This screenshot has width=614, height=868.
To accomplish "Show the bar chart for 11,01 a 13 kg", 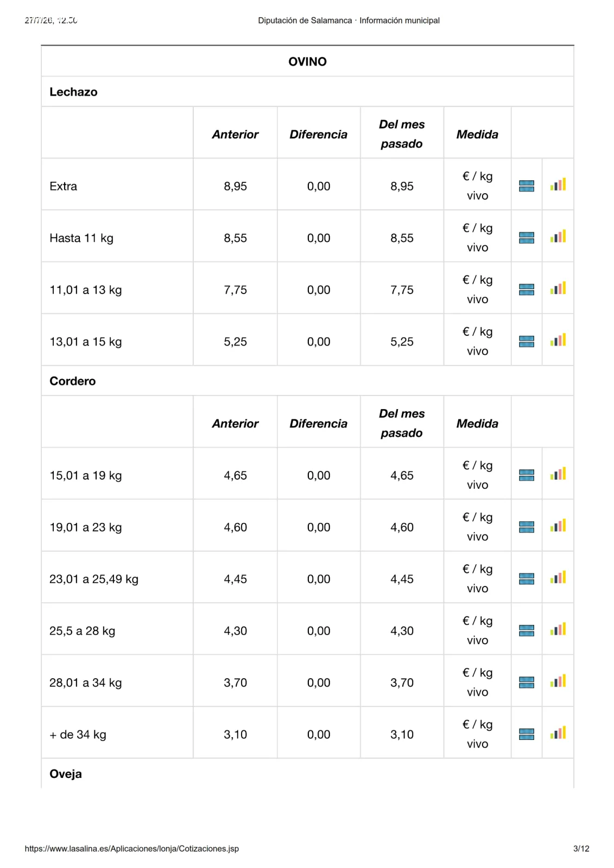I will tap(558, 288).
